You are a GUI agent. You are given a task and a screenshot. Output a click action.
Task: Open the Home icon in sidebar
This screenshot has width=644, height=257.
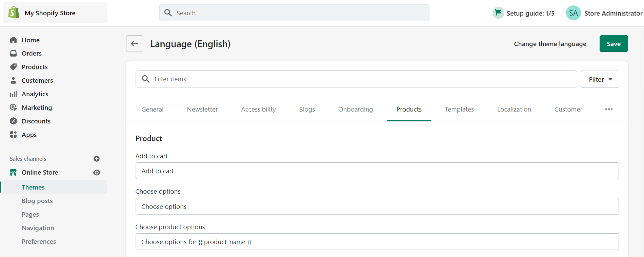click(x=13, y=40)
